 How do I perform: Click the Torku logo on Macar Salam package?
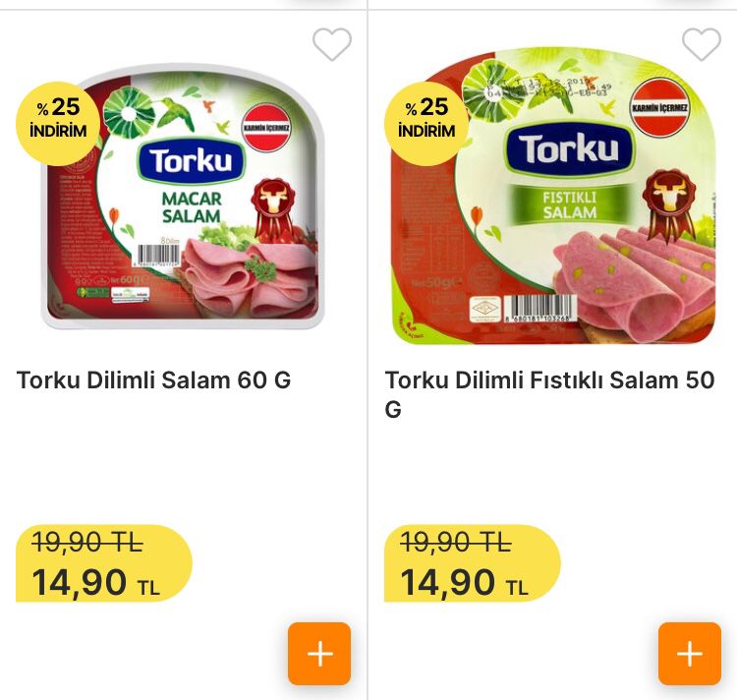[191, 161]
